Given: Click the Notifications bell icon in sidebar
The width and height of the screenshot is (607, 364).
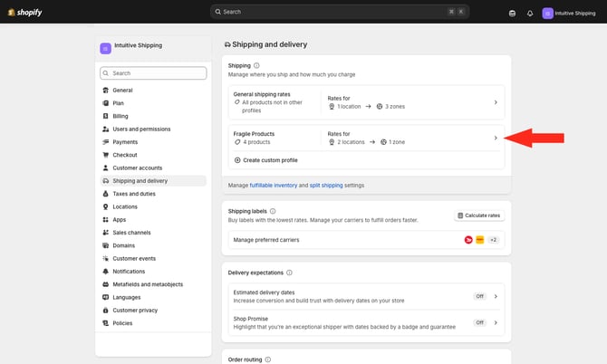Looking at the screenshot, I should tap(105, 271).
